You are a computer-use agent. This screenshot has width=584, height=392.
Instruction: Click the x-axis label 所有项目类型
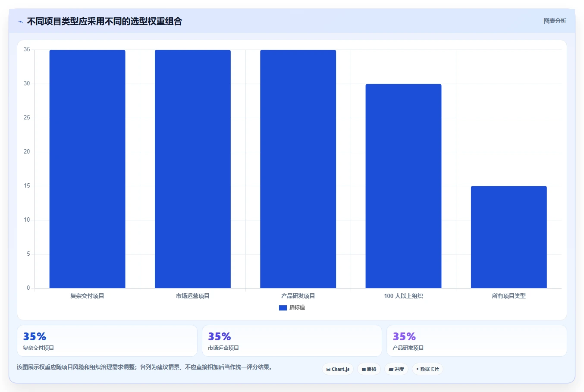coord(509,296)
